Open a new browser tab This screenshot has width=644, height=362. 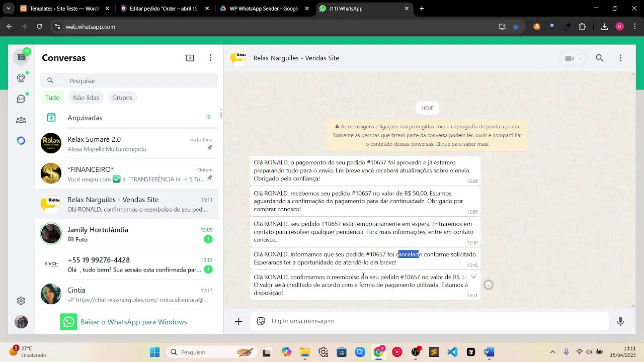pos(422,9)
